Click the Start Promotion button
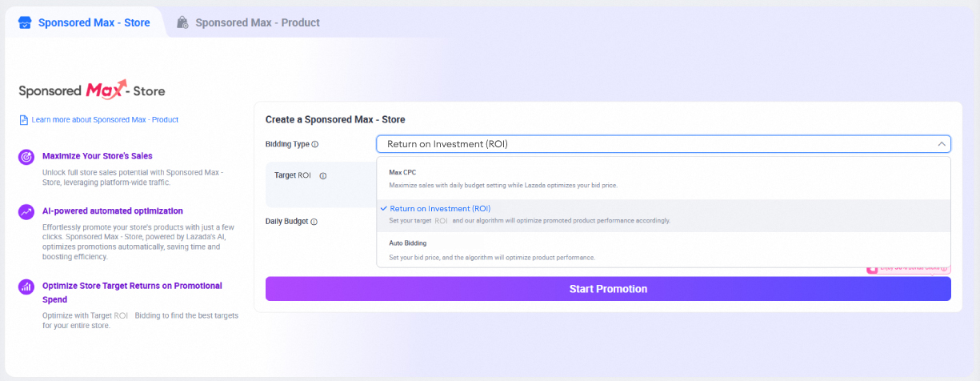This screenshot has width=980, height=381. click(608, 289)
